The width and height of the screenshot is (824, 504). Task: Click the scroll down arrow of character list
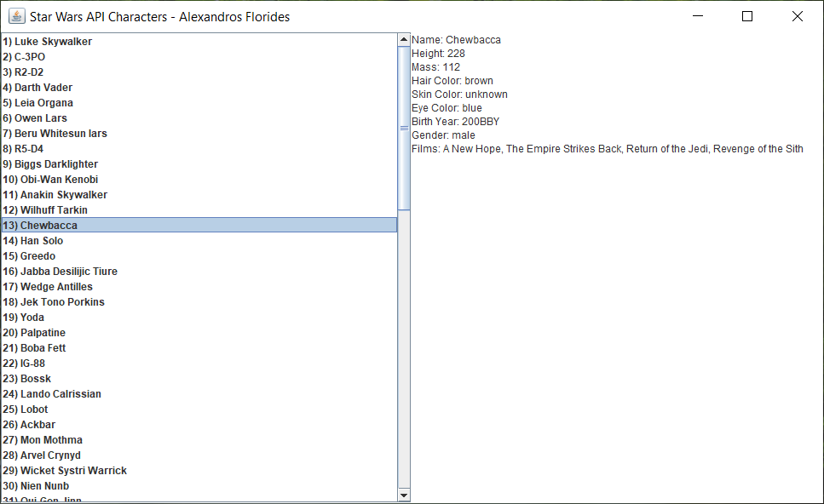tap(404, 495)
